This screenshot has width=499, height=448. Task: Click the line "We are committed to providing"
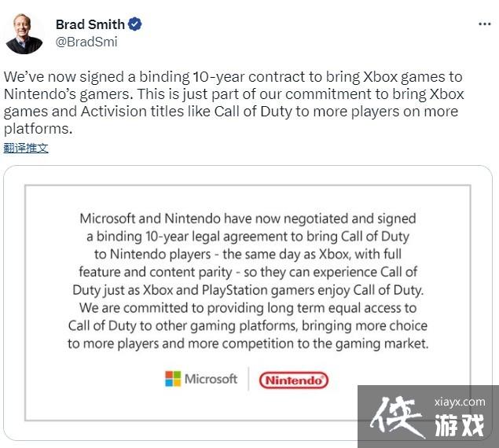pyautogui.click(x=248, y=308)
